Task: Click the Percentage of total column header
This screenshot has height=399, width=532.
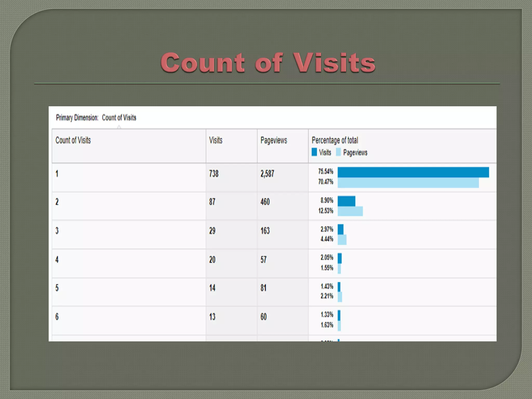Action: 335,140
